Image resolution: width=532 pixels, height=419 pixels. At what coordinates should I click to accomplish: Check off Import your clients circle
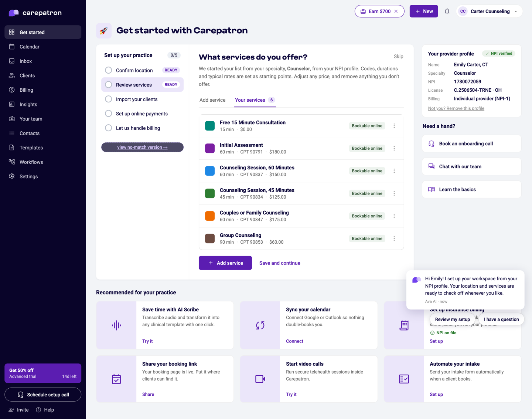(109, 99)
